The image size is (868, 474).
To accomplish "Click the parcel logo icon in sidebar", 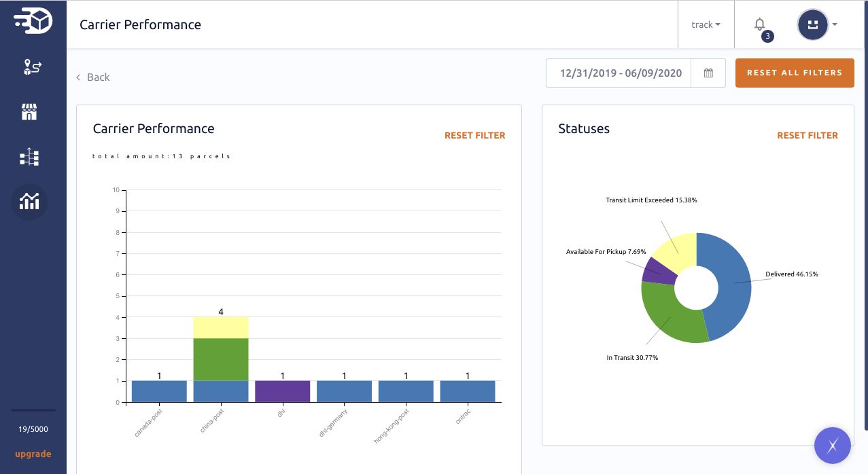I will pos(33,21).
